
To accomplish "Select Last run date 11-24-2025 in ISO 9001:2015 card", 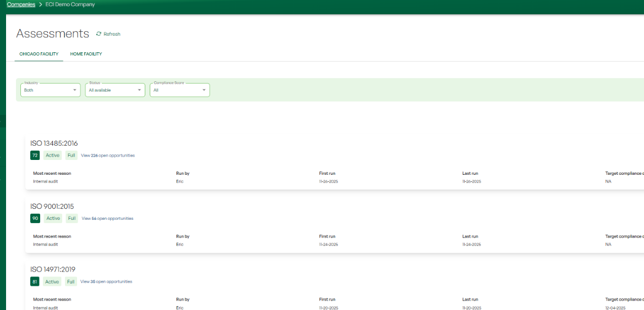I will click(472, 245).
